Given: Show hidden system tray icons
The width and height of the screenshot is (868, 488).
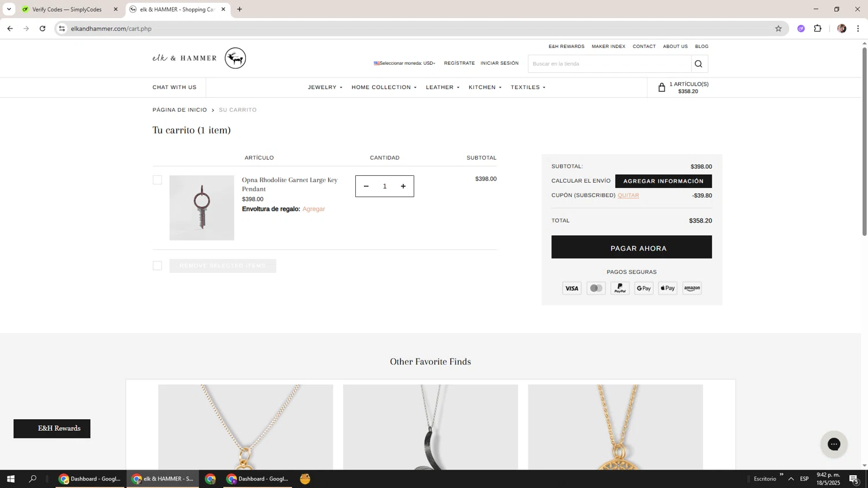Looking at the screenshot, I should [791, 479].
